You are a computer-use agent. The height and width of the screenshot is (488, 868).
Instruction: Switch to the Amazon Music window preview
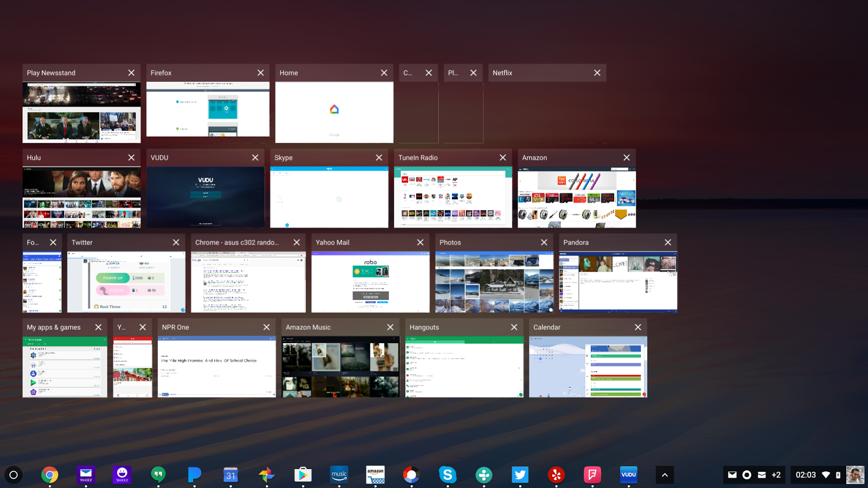[341, 358]
